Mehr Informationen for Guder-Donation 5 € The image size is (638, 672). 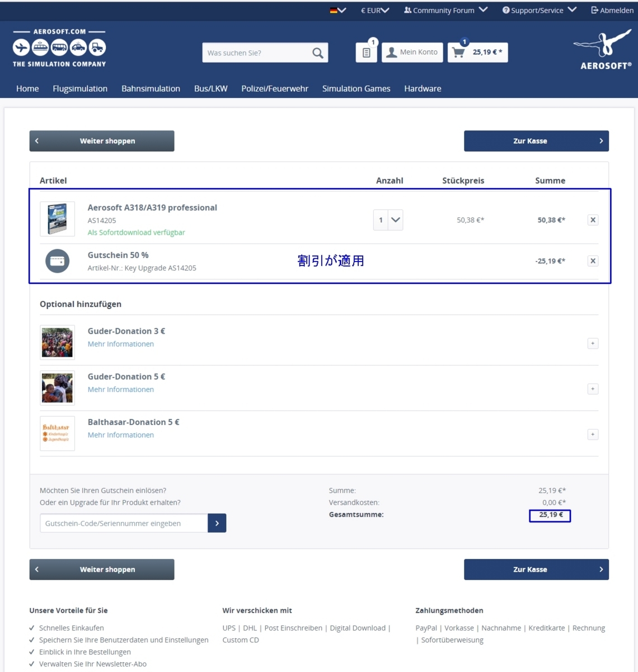click(x=121, y=389)
